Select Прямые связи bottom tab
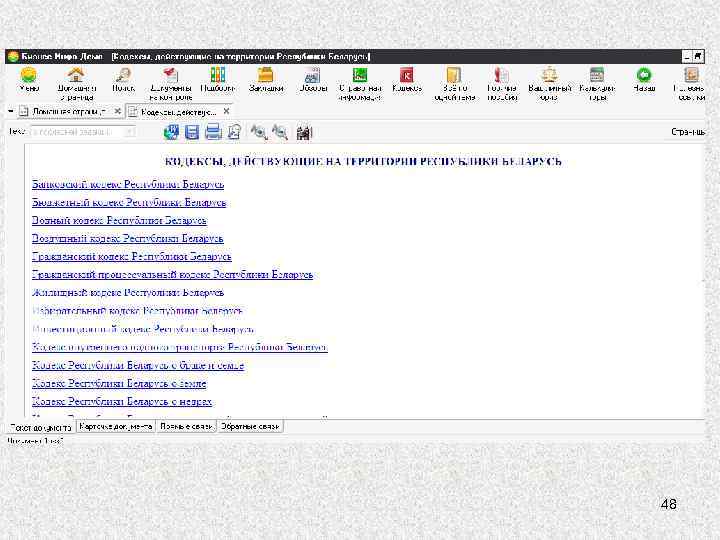720x540 pixels. tap(186, 427)
